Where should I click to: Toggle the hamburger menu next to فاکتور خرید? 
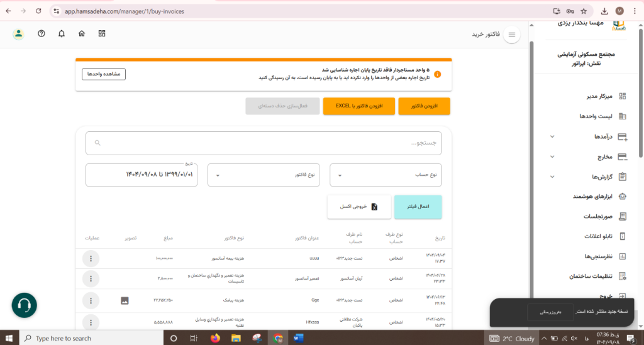click(512, 35)
